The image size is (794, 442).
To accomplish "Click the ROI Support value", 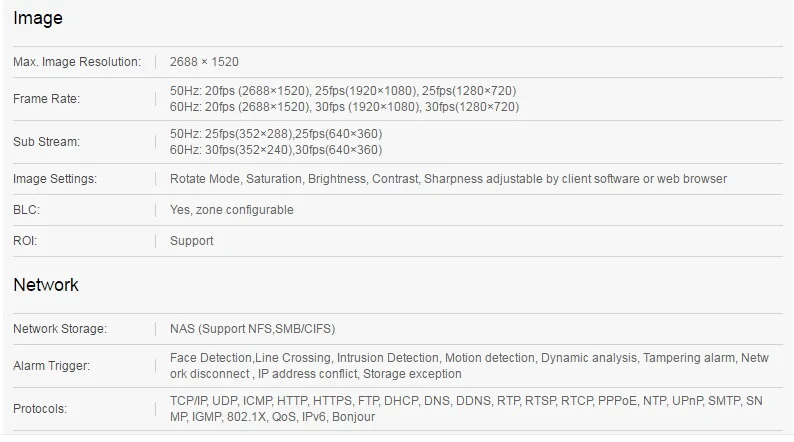I will (x=191, y=240).
